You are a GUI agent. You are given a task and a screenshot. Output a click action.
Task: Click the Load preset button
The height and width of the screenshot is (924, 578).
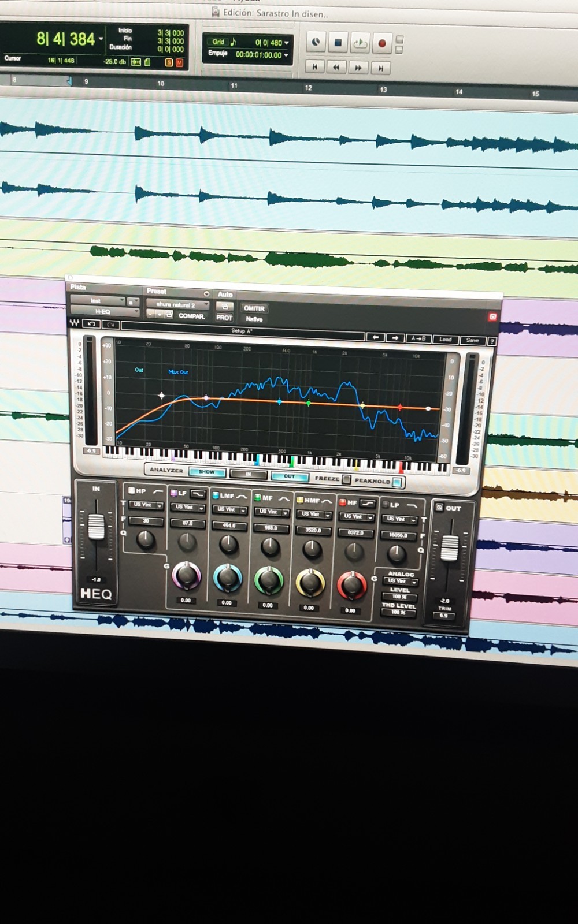pos(445,340)
